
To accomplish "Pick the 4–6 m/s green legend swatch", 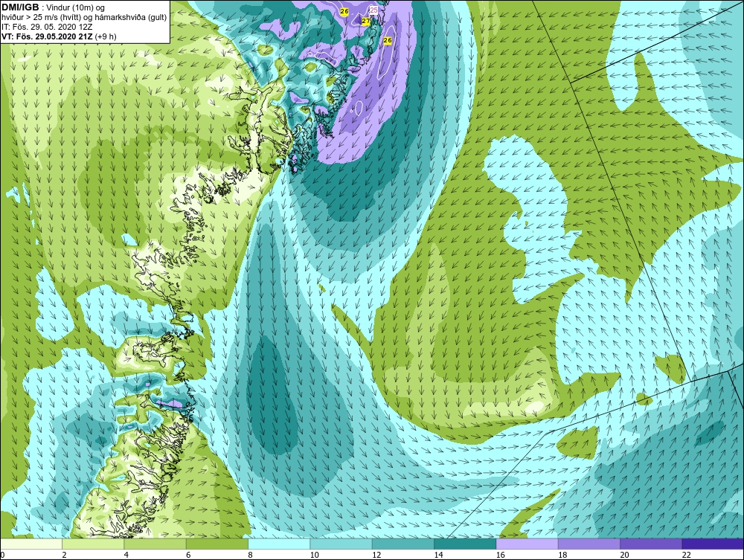I will pyautogui.click(x=155, y=544).
